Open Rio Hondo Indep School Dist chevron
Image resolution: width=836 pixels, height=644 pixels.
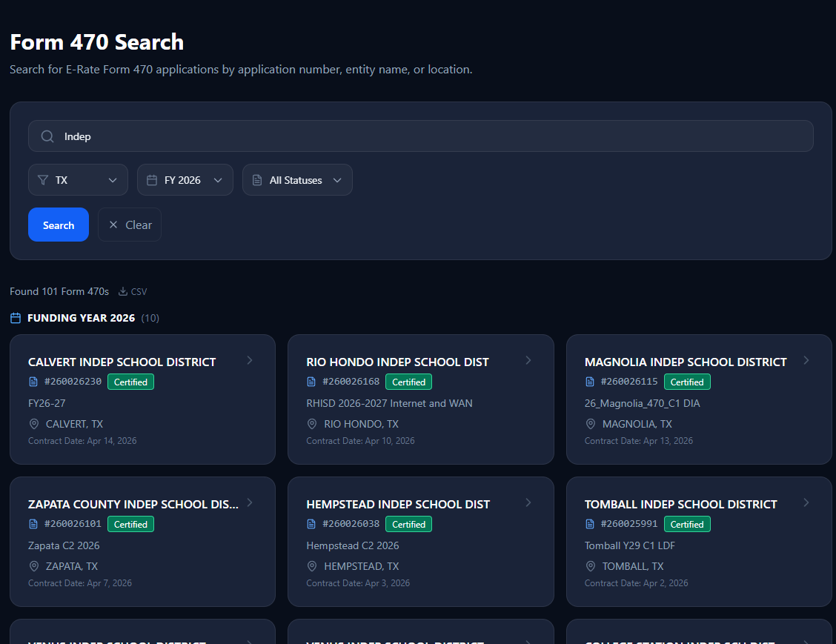528,360
